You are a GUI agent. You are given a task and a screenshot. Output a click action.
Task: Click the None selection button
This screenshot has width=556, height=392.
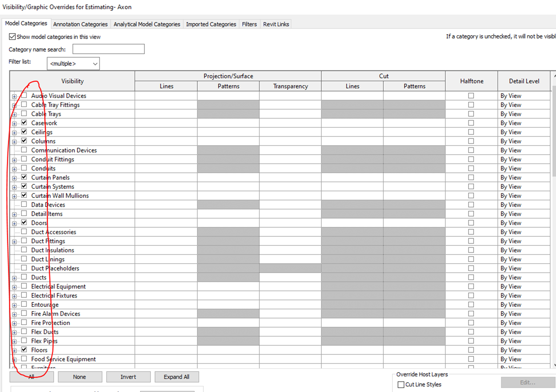pos(80,377)
